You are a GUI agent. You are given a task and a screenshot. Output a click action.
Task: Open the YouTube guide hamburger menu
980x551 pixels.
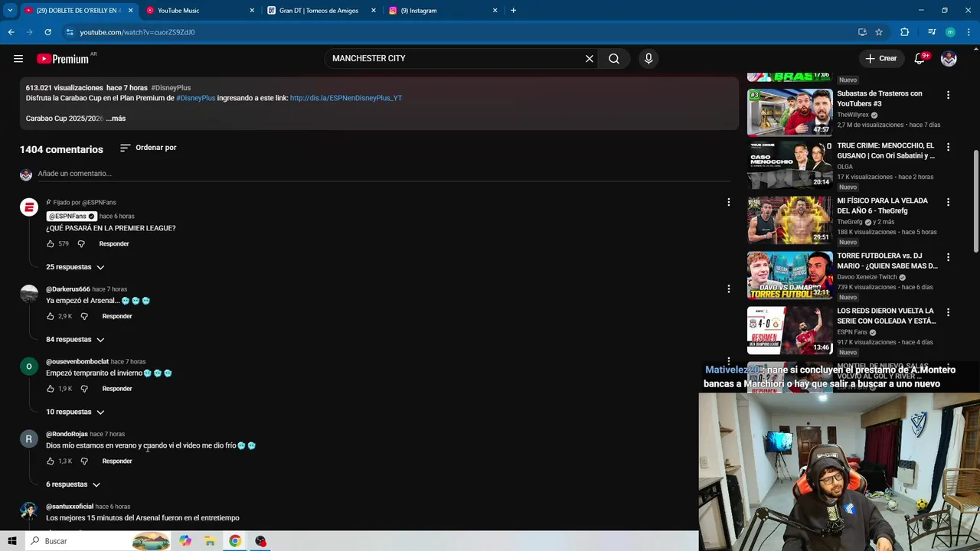click(18, 59)
